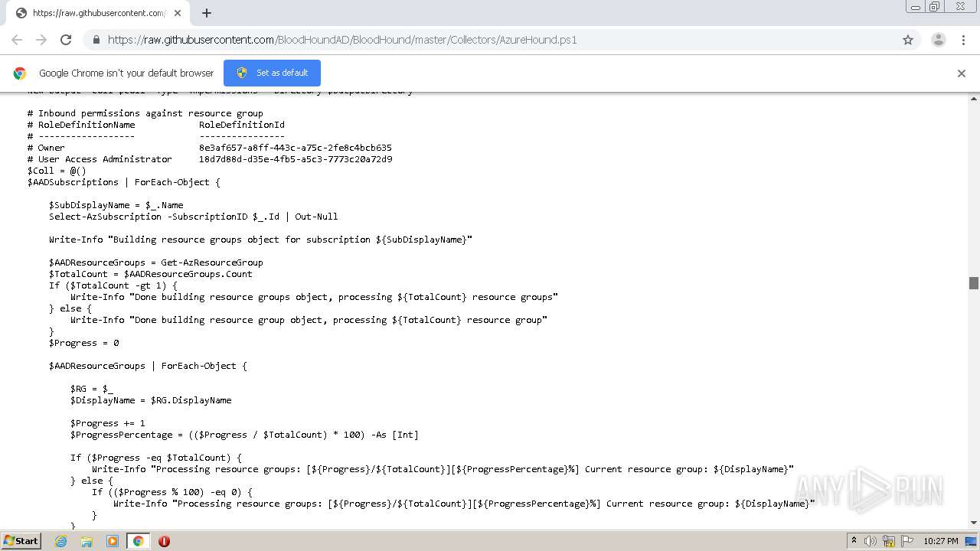Launch Internet Explorer from taskbar

point(60,541)
